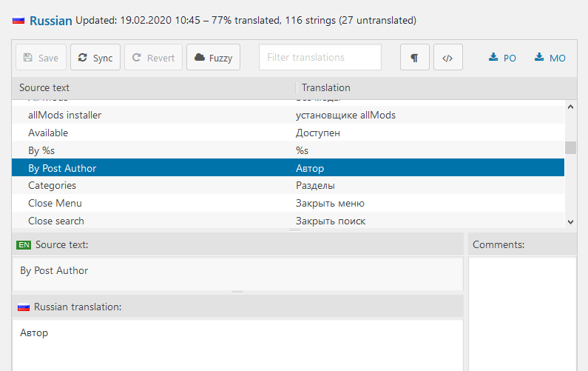Click the Save button

pos(41,58)
